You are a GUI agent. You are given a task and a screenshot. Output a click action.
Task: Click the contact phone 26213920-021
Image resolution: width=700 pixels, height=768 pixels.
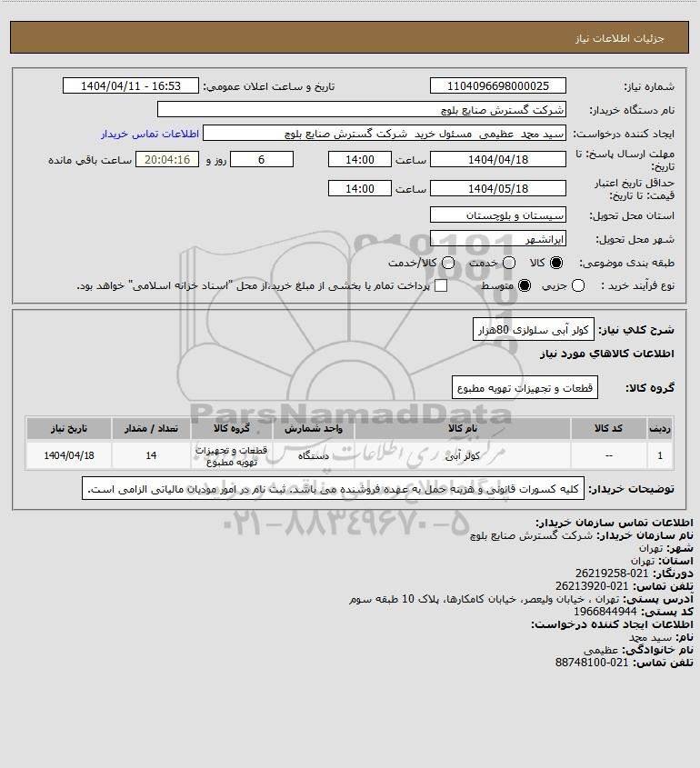[x=592, y=586]
